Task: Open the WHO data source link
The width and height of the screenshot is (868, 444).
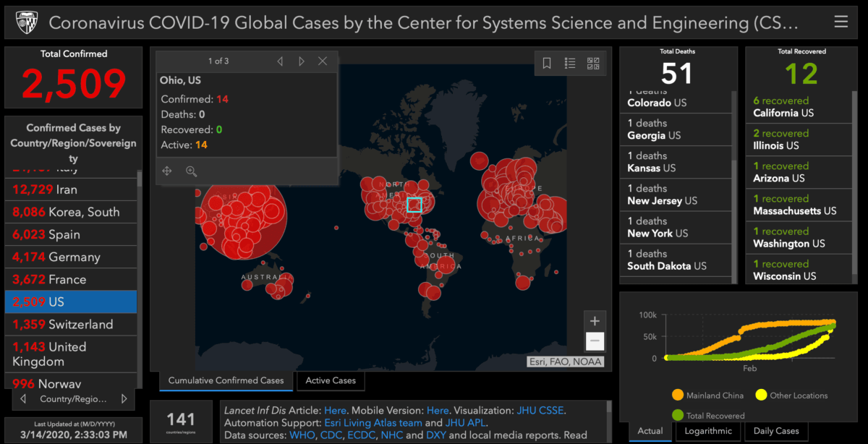Action: click(x=301, y=435)
